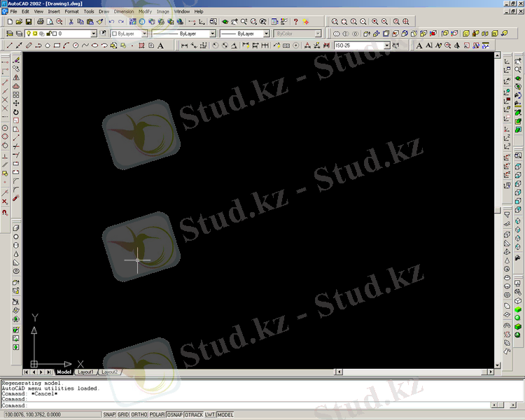Select the Circle draw tool
Image resolution: width=525 pixels, height=420 pixels.
pos(76,45)
